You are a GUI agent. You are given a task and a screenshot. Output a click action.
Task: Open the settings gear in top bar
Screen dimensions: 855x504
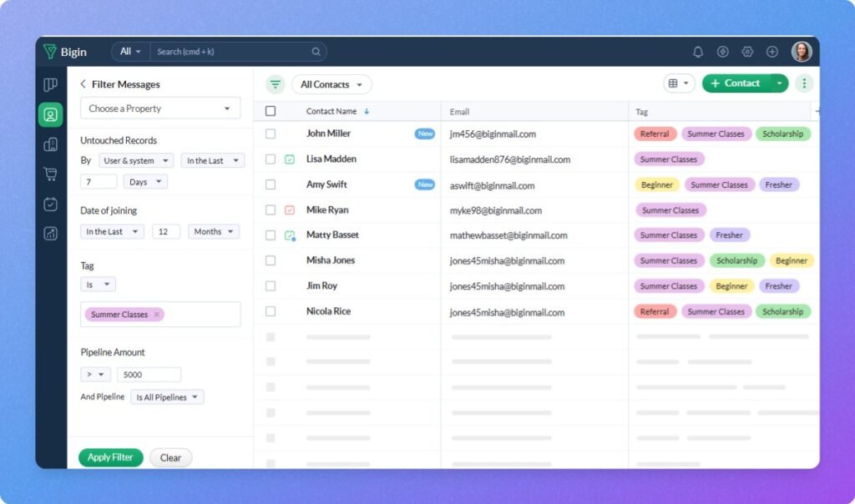pos(747,52)
